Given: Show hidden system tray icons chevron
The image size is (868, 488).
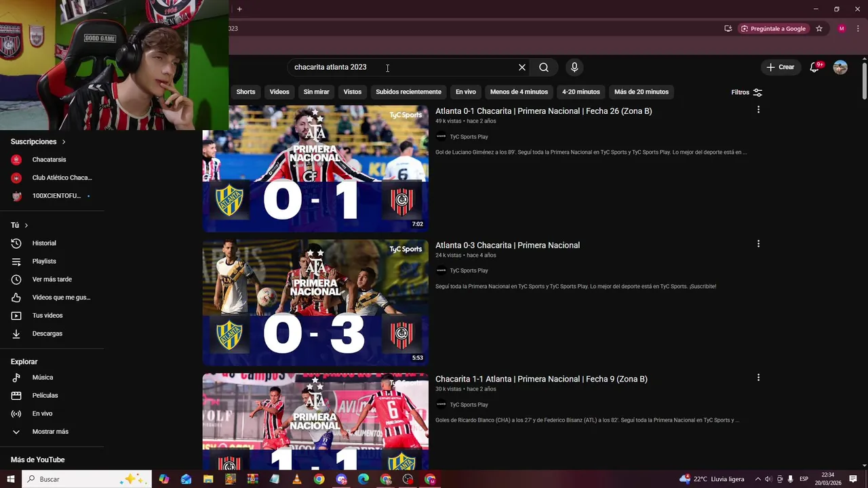Looking at the screenshot, I should point(758,479).
